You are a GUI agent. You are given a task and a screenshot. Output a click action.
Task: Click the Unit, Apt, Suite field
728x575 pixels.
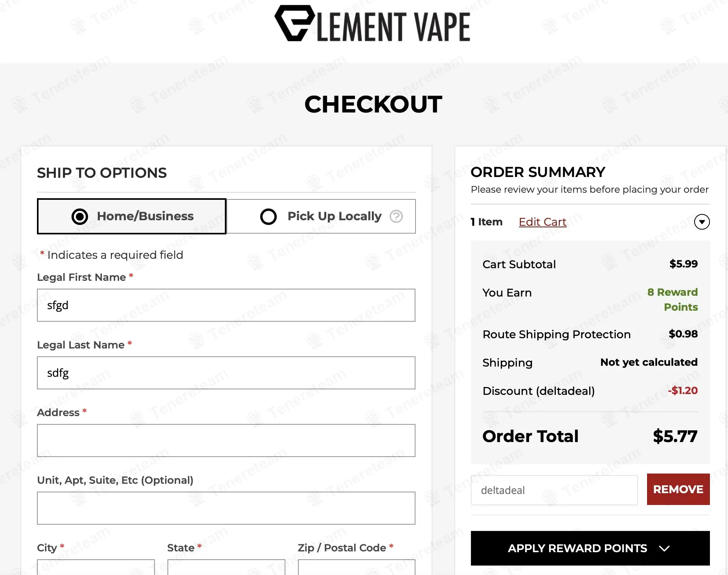click(x=226, y=508)
